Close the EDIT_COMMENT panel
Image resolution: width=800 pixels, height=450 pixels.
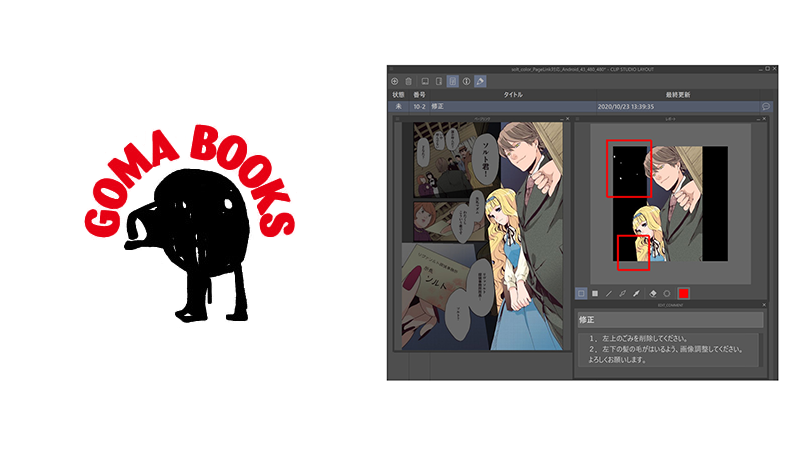coord(764,305)
